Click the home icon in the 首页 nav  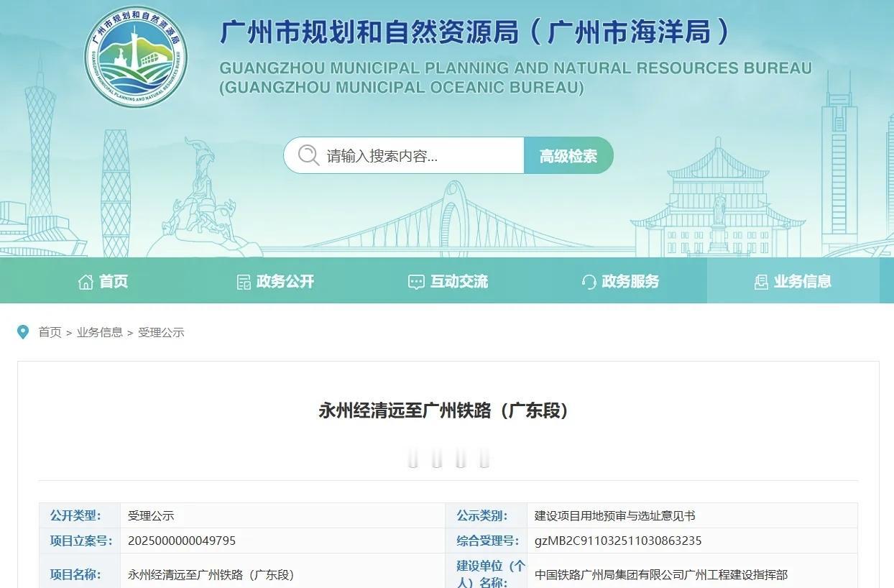click(x=86, y=281)
